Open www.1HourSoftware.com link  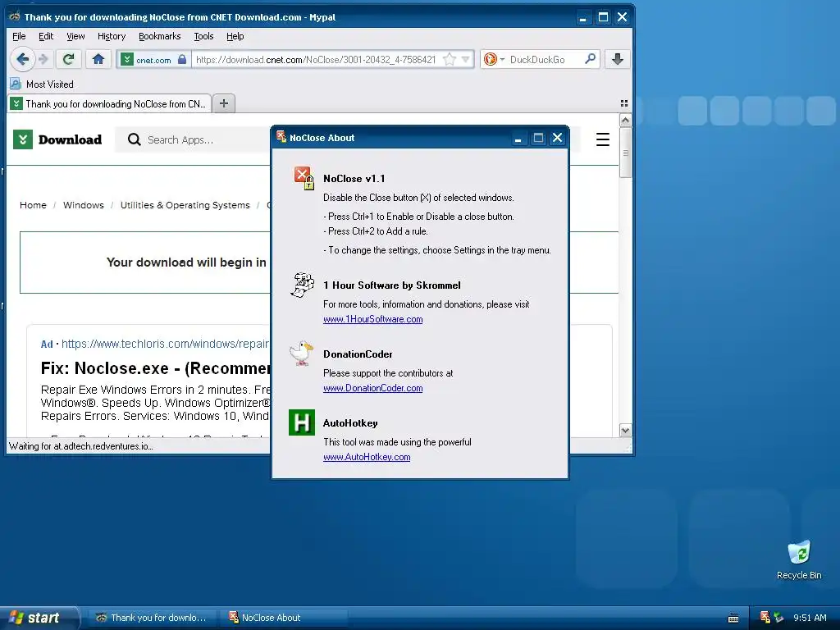(x=373, y=319)
